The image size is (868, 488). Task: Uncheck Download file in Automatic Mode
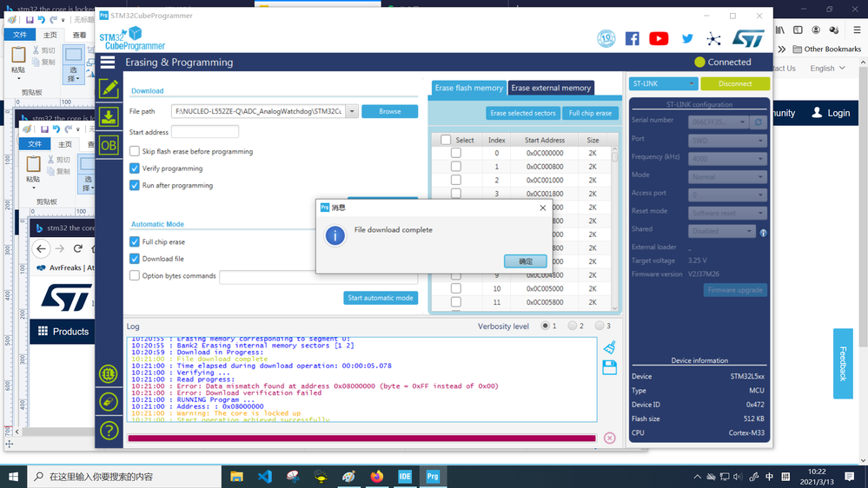[135, 259]
